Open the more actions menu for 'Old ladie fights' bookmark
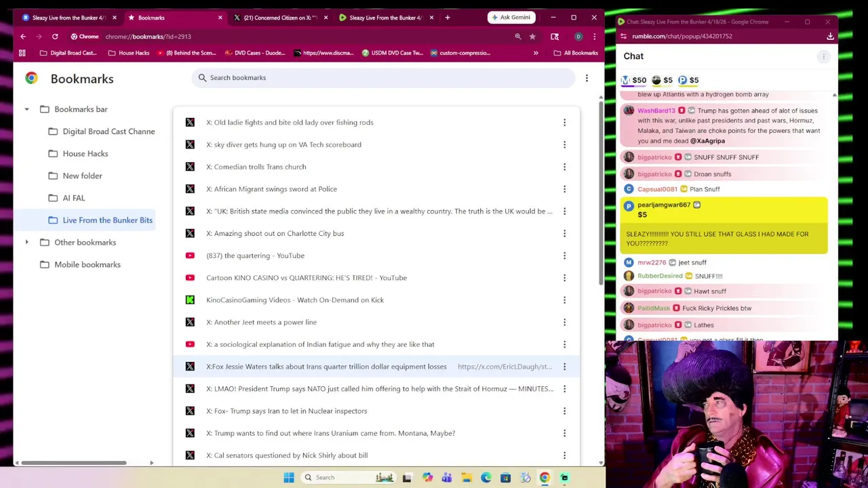Viewport: 868px width, 488px height. coord(564,123)
